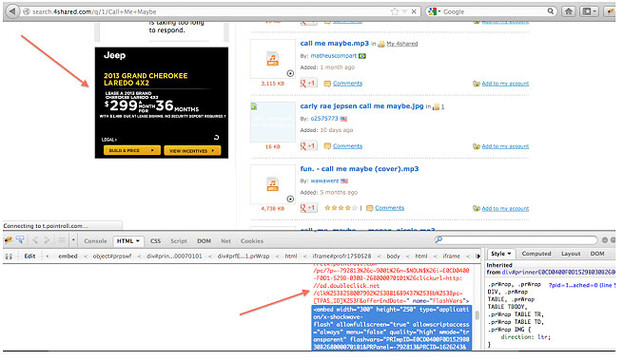Screen dimensions: 624x361
Task: Switch to the CSS tab
Action: point(155,241)
